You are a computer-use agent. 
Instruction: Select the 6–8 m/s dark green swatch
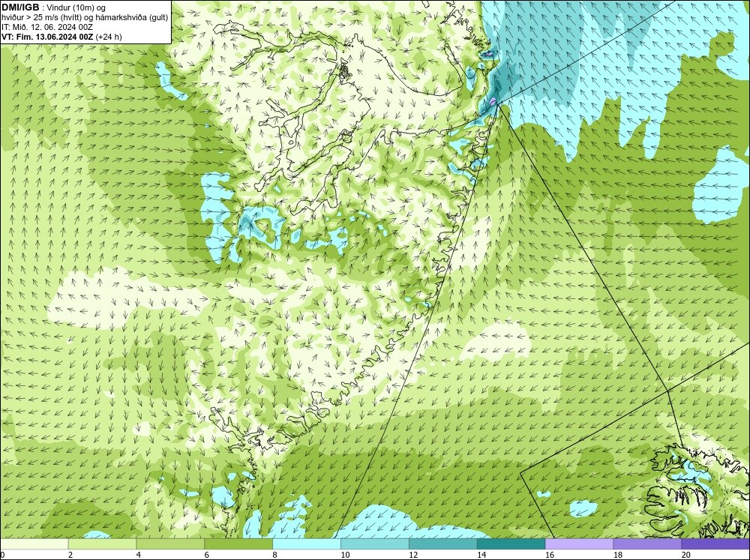[238, 544]
